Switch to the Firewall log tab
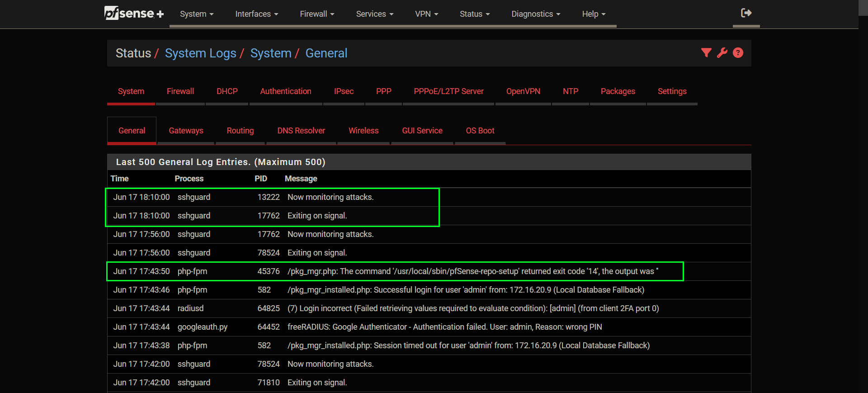 pos(180,91)
